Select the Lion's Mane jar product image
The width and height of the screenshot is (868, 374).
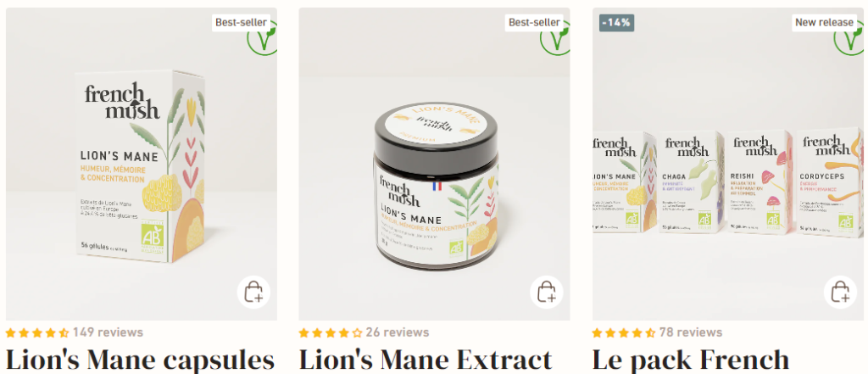(x=435, y=164)
